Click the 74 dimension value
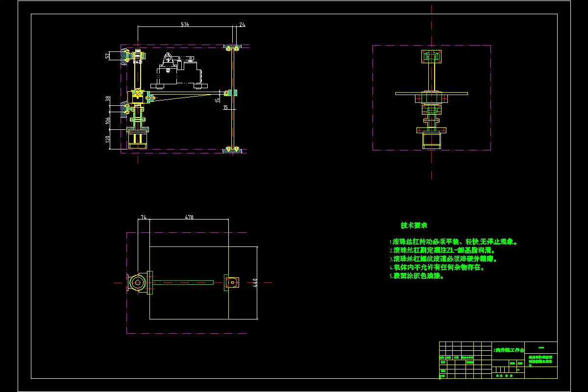The image size is (588, 392). click(144, 217)
